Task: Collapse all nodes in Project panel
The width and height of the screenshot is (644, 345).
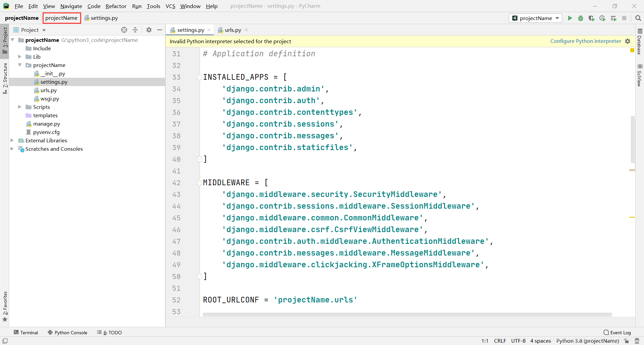Action: pos(135,30)
